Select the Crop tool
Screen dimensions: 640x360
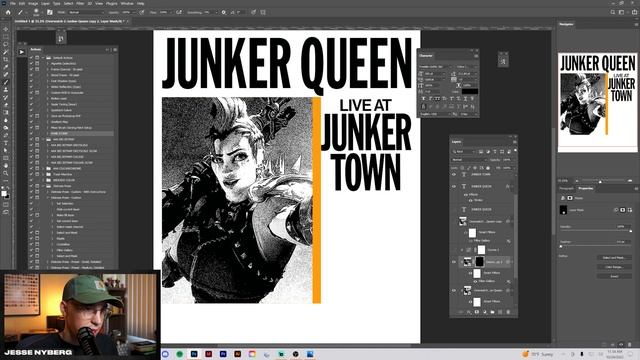[x=6, y=60]
